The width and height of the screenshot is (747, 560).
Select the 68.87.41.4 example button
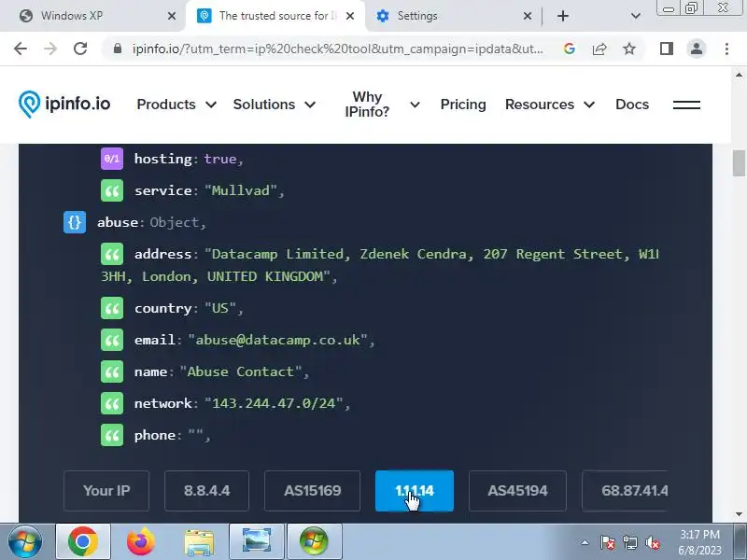tap(625, 491)
